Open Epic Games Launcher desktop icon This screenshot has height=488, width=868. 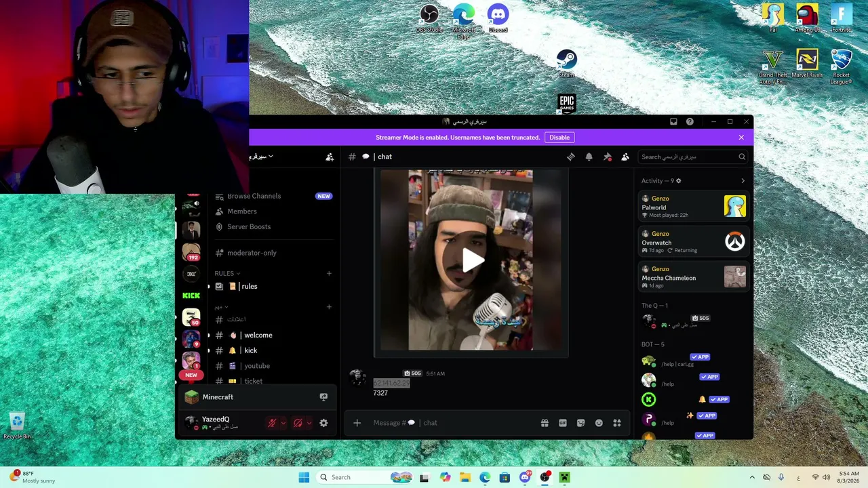[567, 104]
